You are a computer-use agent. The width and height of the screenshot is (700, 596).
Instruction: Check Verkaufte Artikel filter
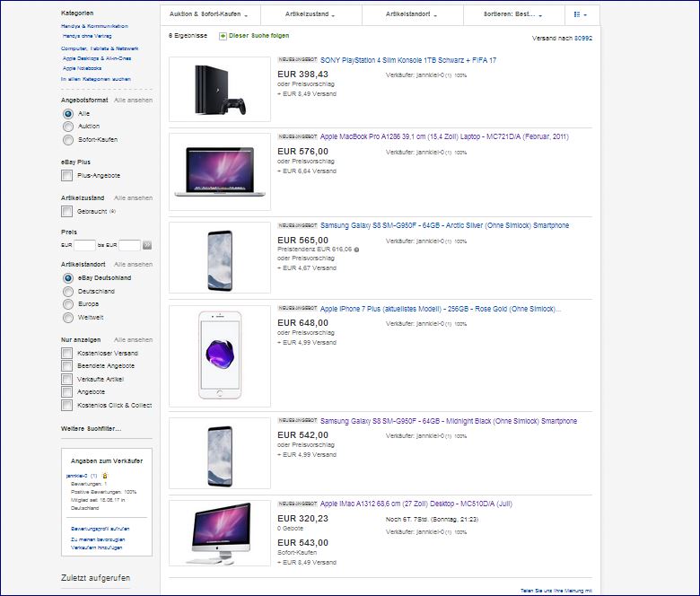click(67, 379)
